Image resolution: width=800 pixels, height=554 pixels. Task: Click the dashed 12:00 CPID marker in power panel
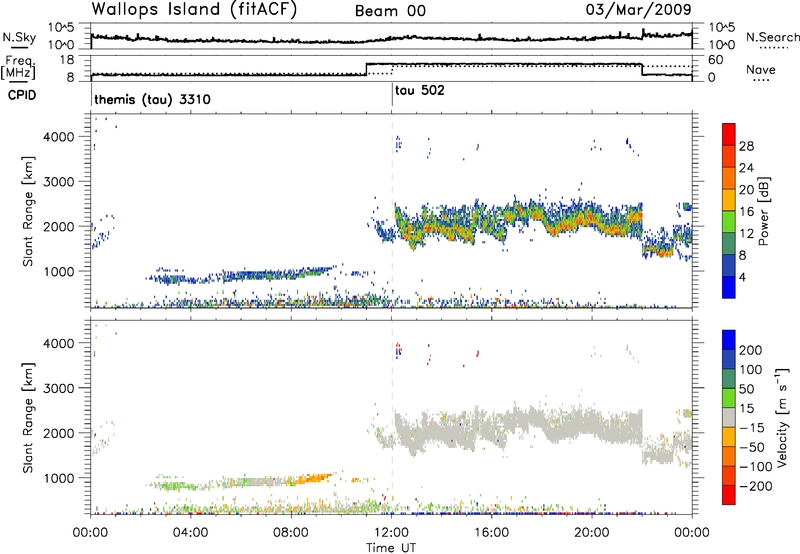(392, 211)
